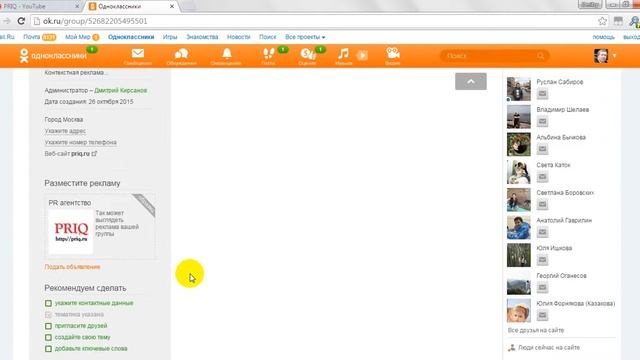The image size is (640, 360).
Task: Close the Одноклассники browser tab
Action: click(x=172, y=7)
